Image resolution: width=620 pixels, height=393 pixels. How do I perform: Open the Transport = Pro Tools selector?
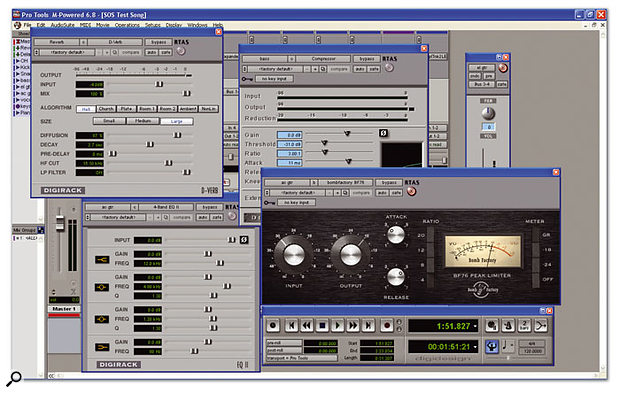pos(302,358)
